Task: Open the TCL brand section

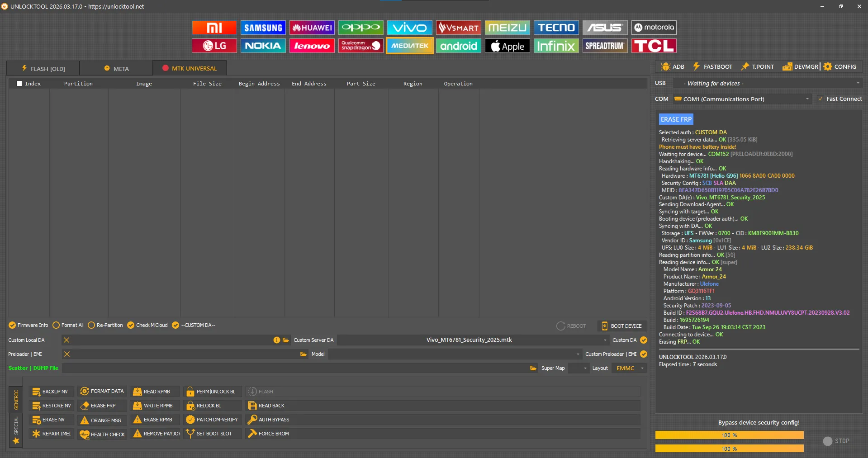Action: (654, 46)
